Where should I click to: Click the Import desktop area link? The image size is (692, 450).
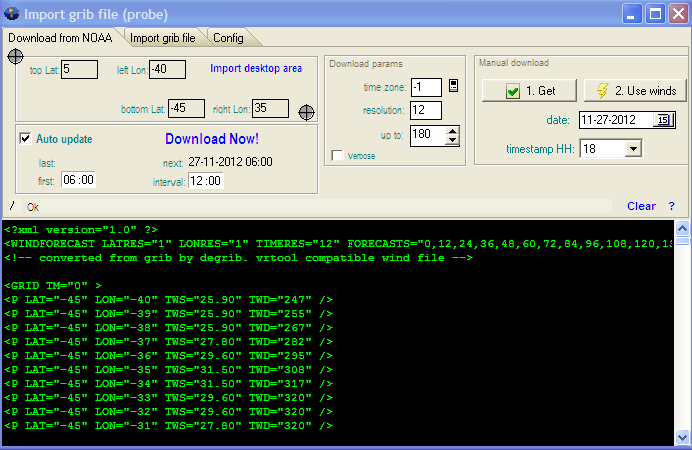tap(255, 69)
